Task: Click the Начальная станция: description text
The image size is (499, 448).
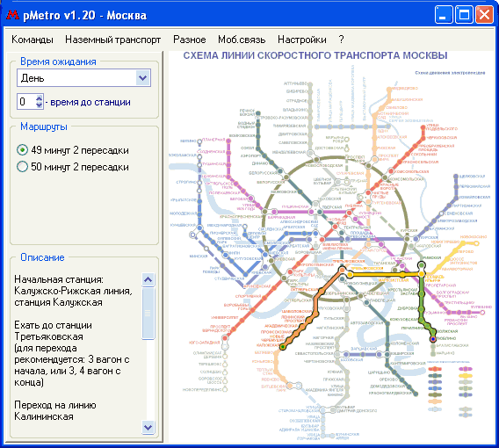Action: [59, 279]
